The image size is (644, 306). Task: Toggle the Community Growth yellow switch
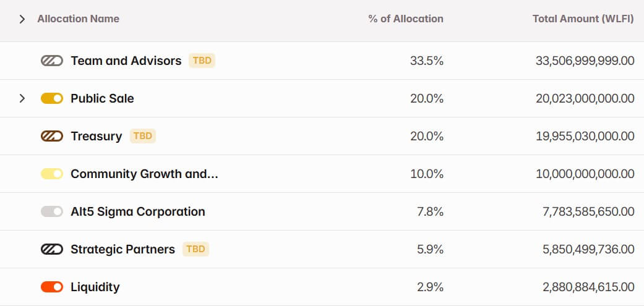coord(52,174)
